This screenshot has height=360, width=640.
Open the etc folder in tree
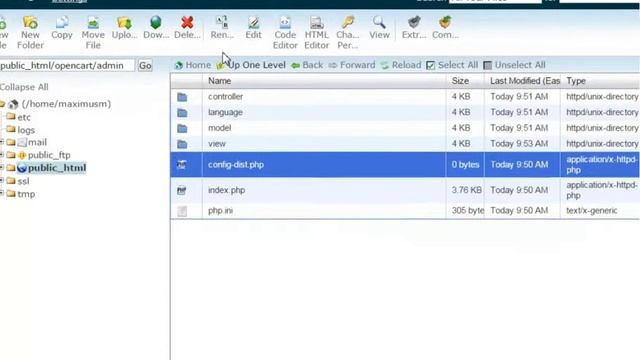(24, 117)
